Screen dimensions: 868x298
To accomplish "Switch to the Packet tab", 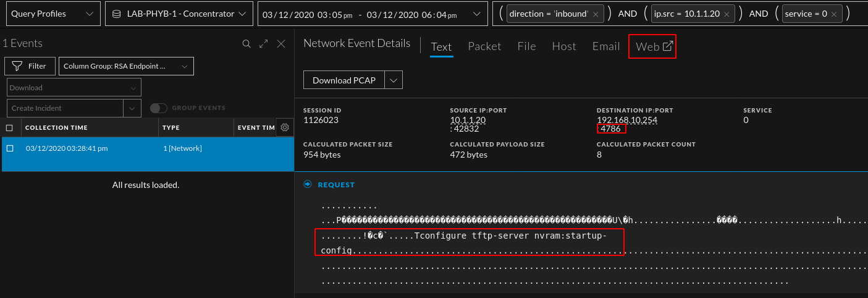I will pos(484,46).
